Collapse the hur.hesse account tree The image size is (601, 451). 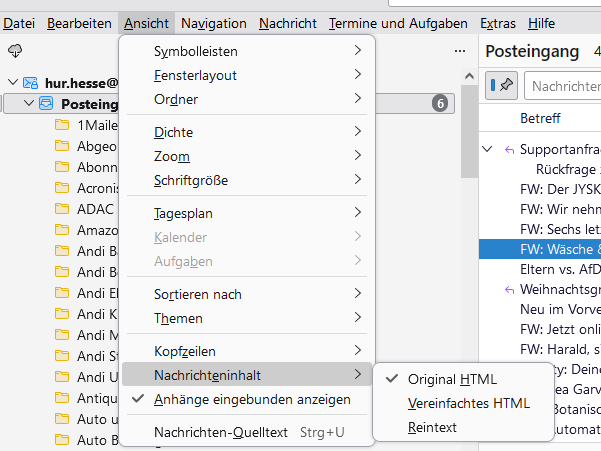(13, 84)
